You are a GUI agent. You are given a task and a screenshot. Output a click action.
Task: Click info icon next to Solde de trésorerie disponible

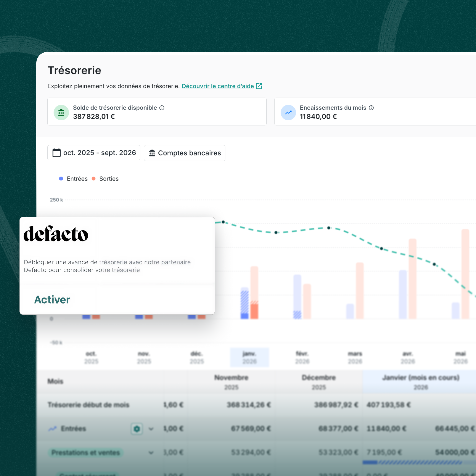162,108
